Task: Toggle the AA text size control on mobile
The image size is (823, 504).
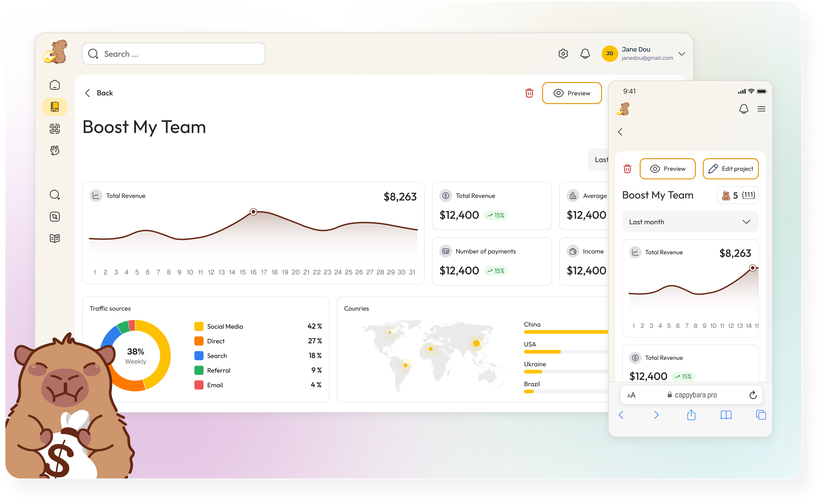Action: pyautogui.click(x=632, y=395)
